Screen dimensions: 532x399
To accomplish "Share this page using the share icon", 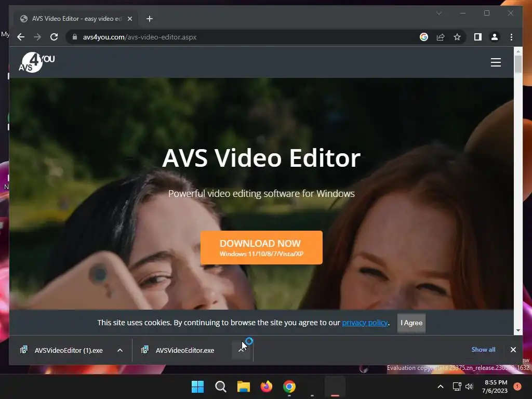I will 441,37.
